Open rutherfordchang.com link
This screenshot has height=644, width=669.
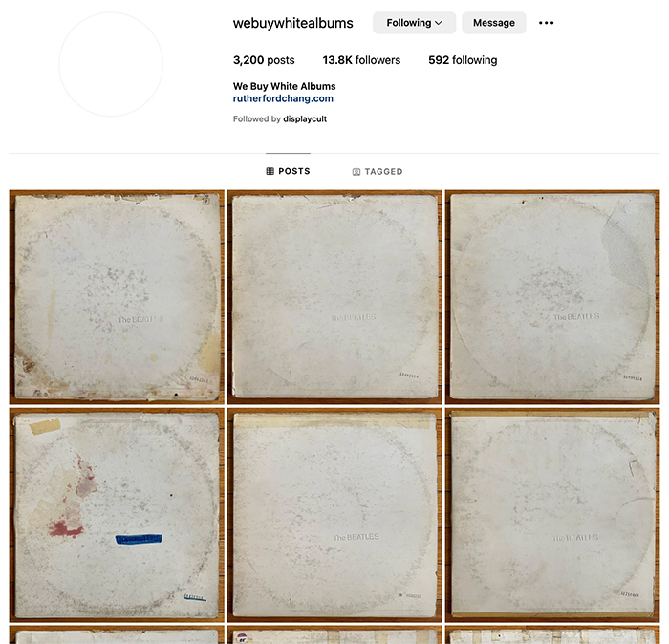pos(283,98)
